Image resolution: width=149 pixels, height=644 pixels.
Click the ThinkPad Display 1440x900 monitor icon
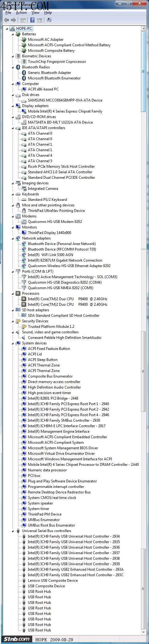24,233
